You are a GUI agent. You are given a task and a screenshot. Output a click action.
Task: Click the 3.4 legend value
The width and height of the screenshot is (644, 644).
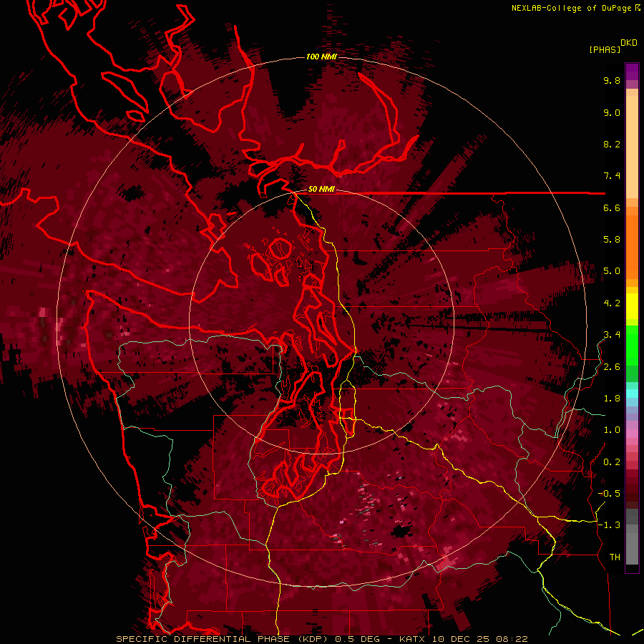tap(612, 335)
